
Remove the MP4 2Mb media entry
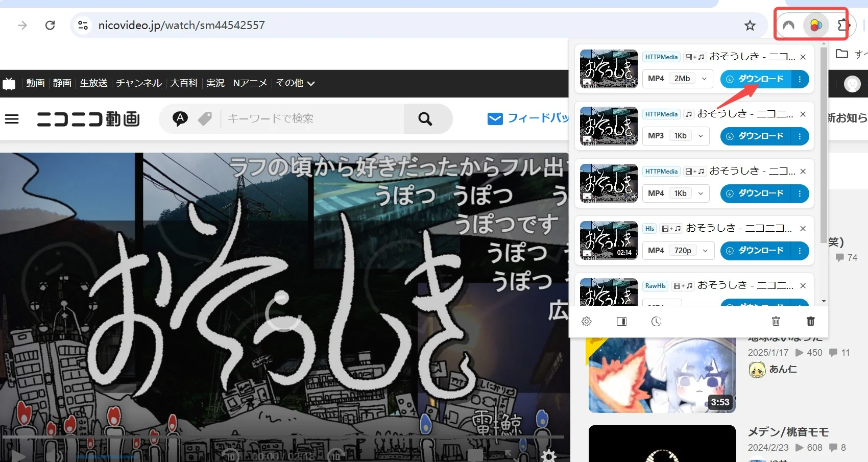[803, 57]
